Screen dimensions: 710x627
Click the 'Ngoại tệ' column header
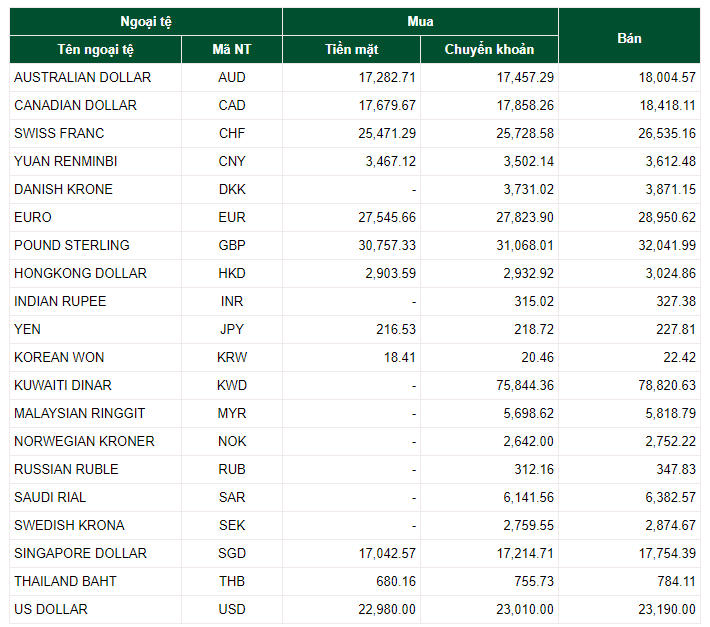tap(146, 22)
